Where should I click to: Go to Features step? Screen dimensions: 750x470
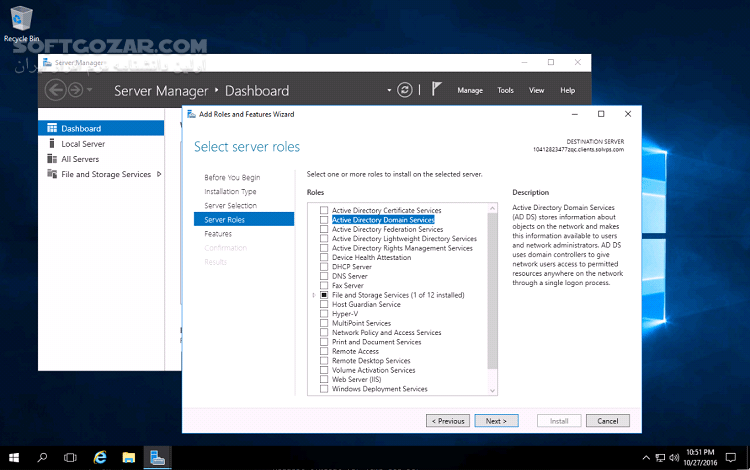[x=218, y=234]
